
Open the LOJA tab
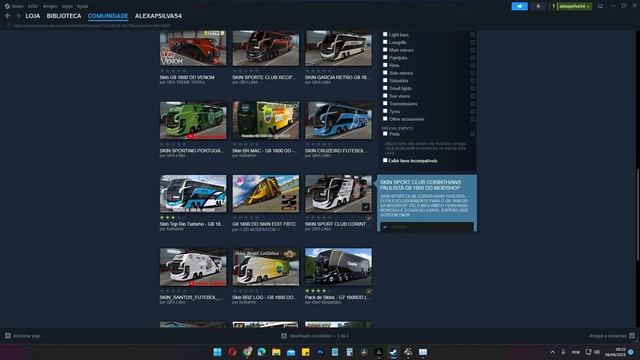33,16
